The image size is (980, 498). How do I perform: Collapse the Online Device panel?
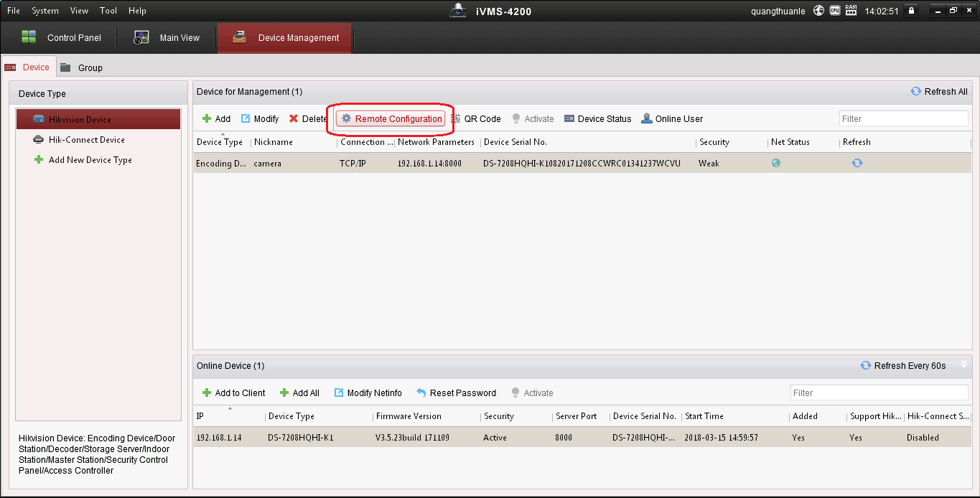(963, 364)
